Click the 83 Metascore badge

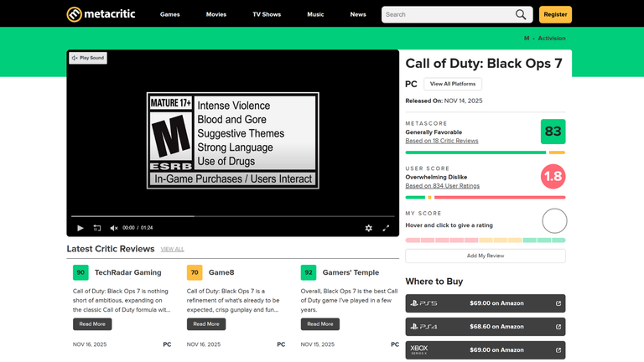(553, 132)
